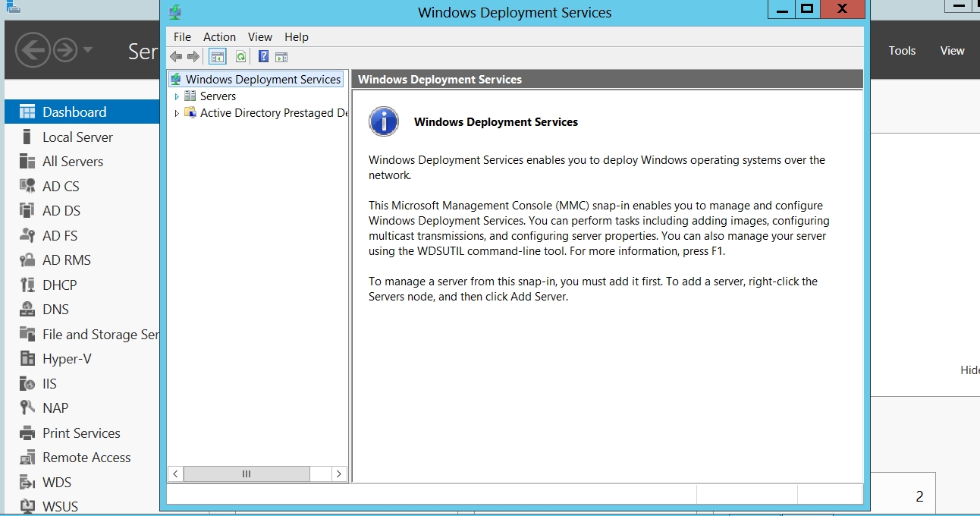Expand the Servers tree node
Viewport: 980px width, 516px height.
(177, 96)
